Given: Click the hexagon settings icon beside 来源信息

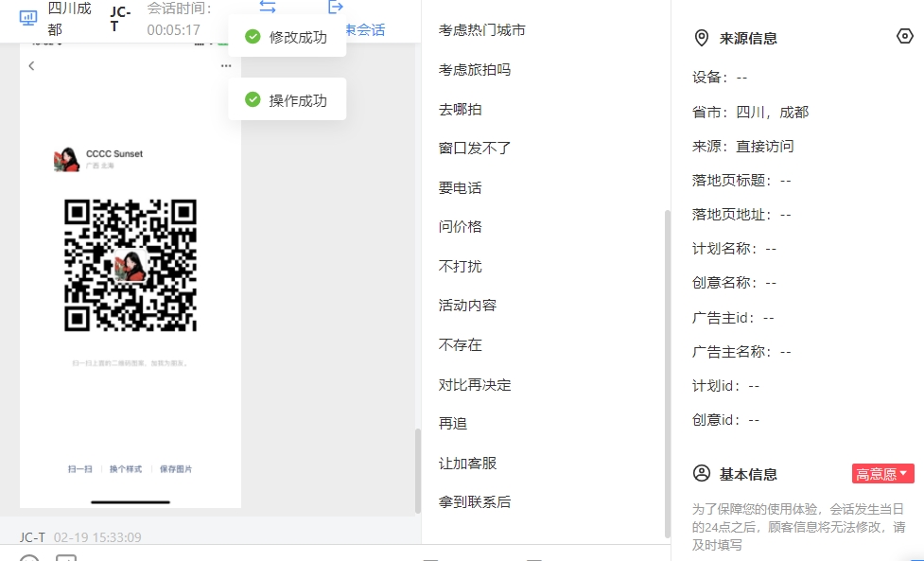Looking at the screenshot, I should click(904, 37).
